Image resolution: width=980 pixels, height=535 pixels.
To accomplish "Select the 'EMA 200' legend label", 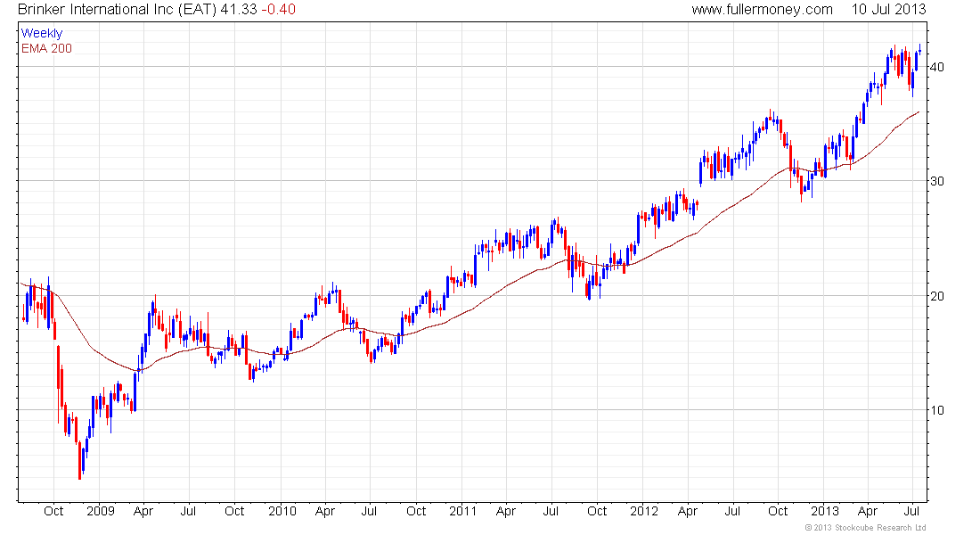I will tap(46, 48).
